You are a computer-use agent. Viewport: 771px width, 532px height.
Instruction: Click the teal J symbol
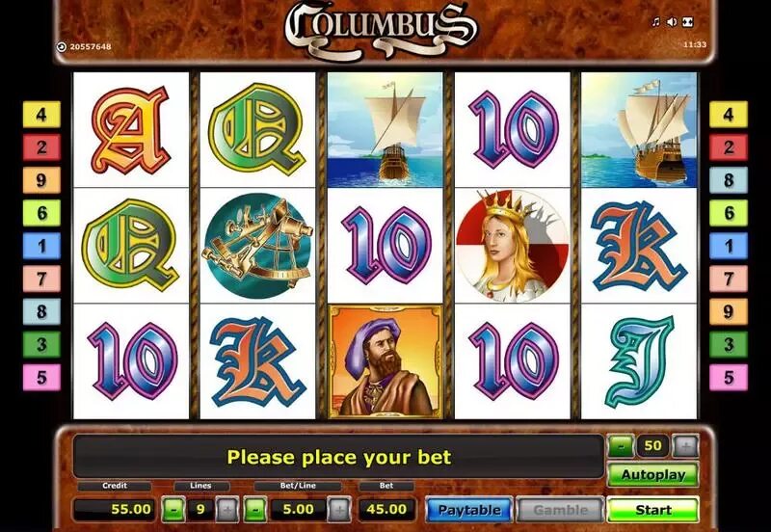[639, 361]
